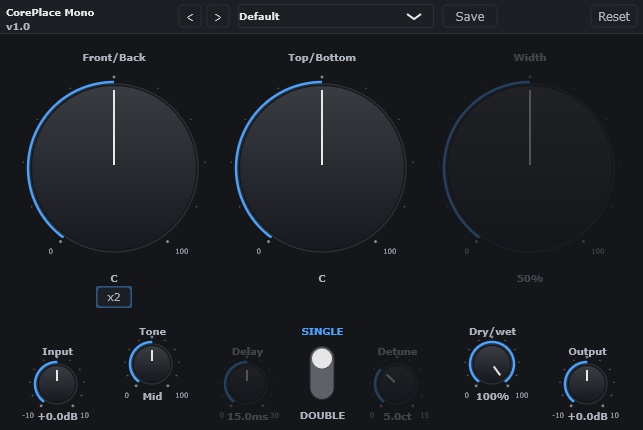Click the Input label
Image resolution: width=643 pixels, height=430 pixels.
(x=57, y=352)
